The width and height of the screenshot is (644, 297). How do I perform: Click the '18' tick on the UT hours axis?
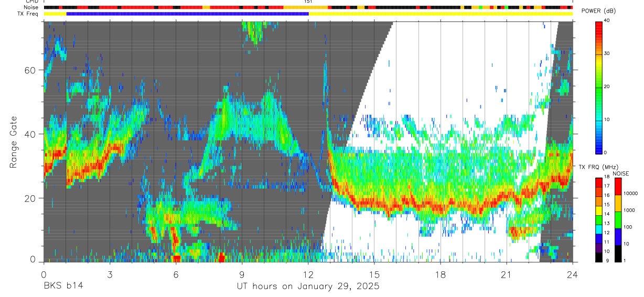[441, 274]
